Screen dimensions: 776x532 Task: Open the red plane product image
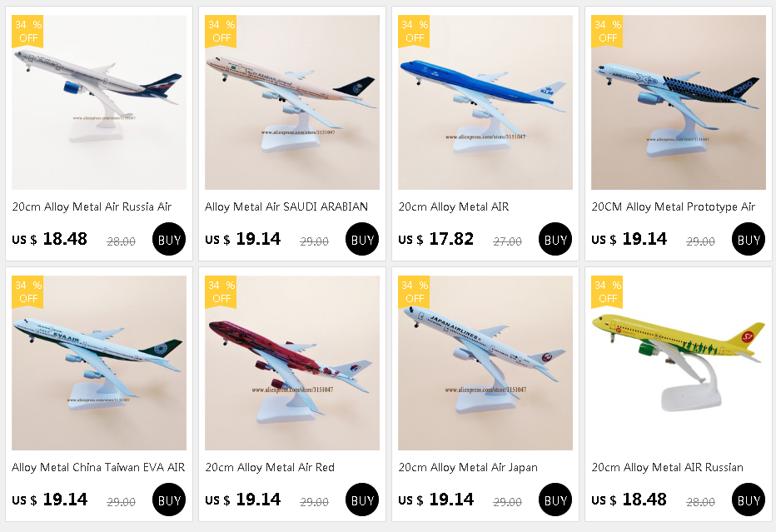tap(292, 363)
